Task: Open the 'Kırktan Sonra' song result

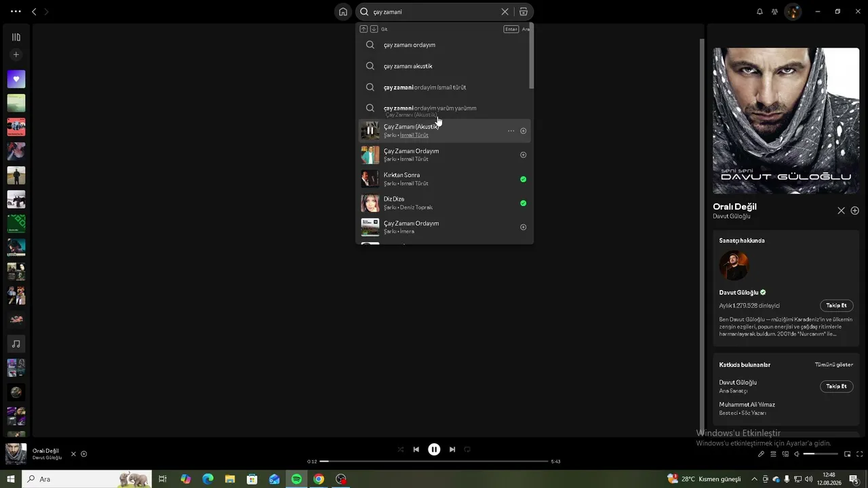Action: (444, 179)
